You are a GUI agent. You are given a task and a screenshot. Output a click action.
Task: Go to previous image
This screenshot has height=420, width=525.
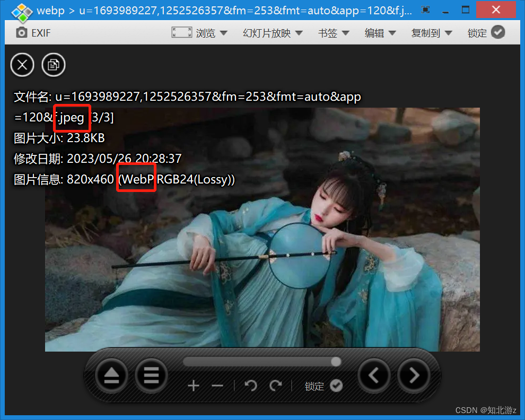click(x=374, y=376)
